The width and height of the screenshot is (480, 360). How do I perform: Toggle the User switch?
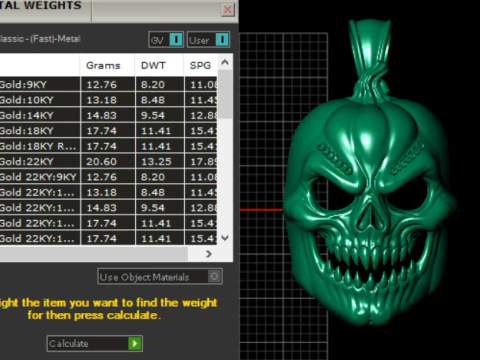[208, 40]
